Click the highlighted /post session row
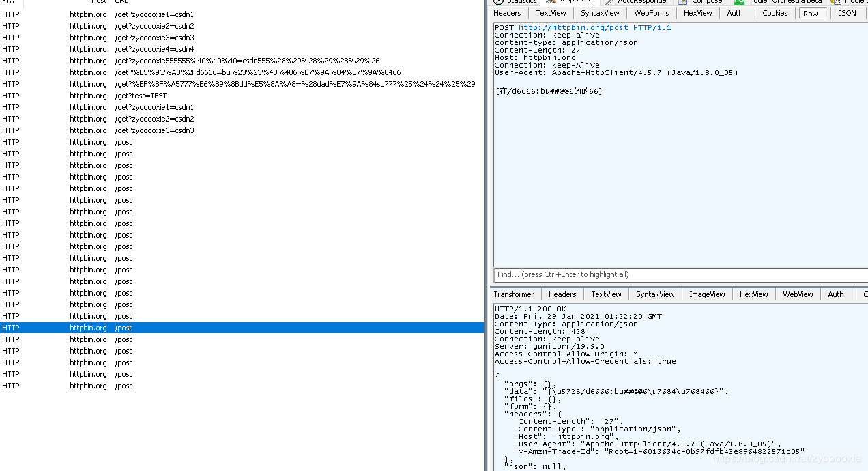868x471 pixels. (242, 328)
